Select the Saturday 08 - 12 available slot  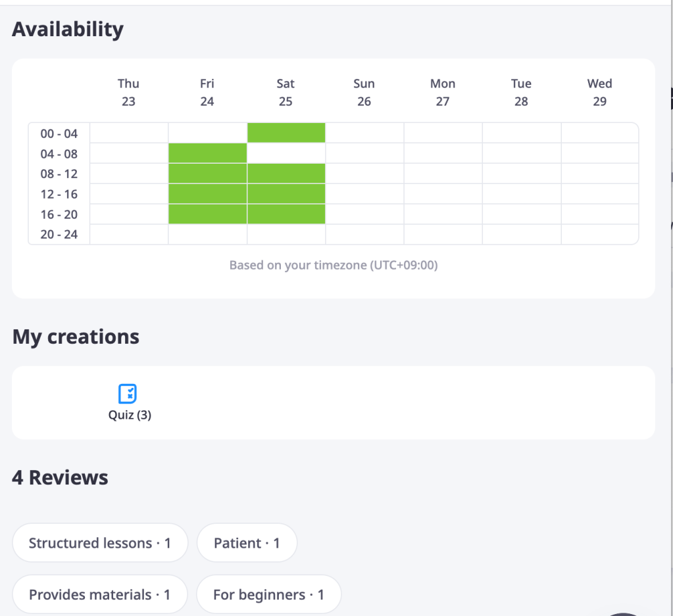[286, 174]
